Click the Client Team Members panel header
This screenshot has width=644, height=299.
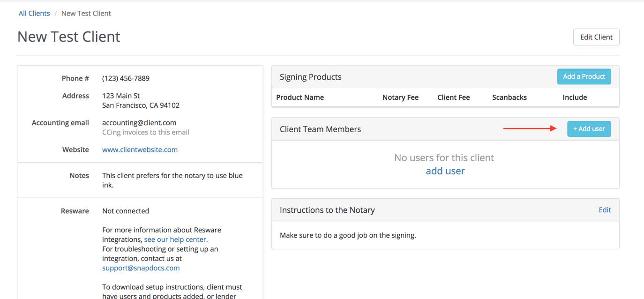(320, 128)
